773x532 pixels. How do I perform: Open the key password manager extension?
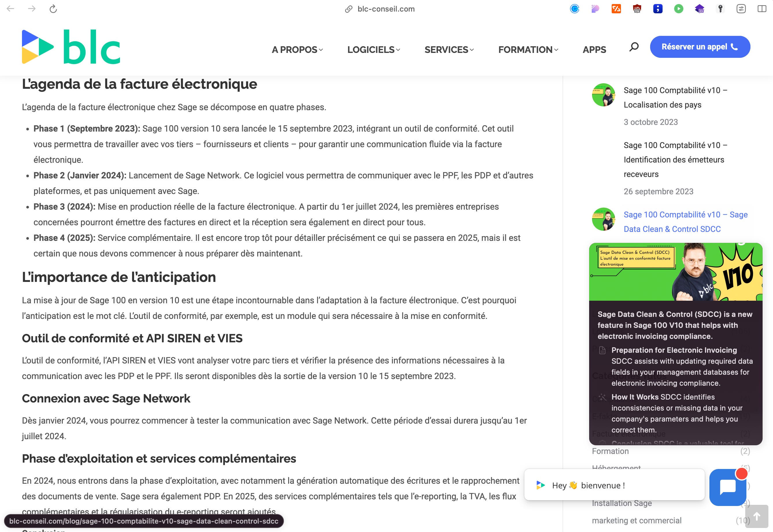pyautogui.click(x=720, y=9)
